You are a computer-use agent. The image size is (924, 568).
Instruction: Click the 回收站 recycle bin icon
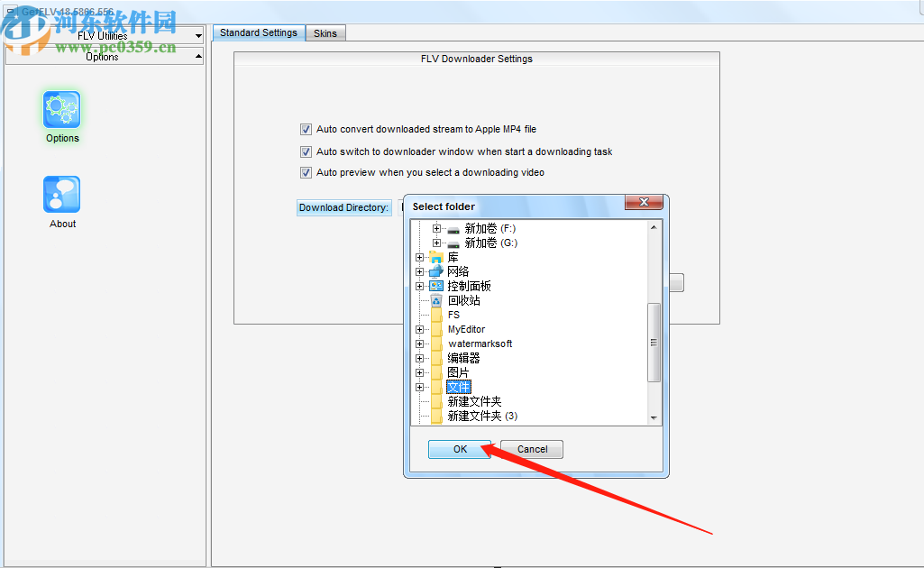click(436, 300)
